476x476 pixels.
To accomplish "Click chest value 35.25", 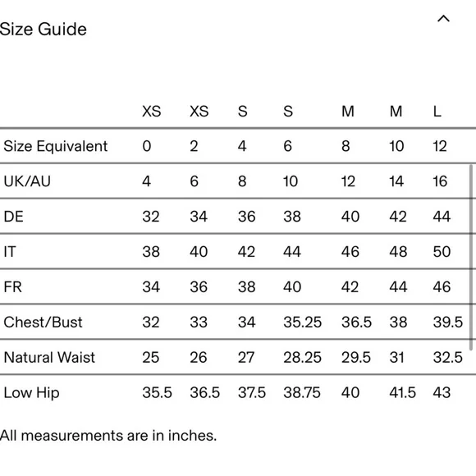I will (x=302, y=323).
